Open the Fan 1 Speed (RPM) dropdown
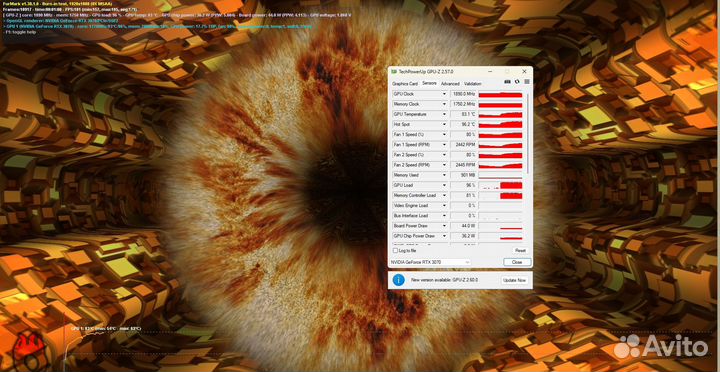The image size is (720, 372). [x=444, y=145]
